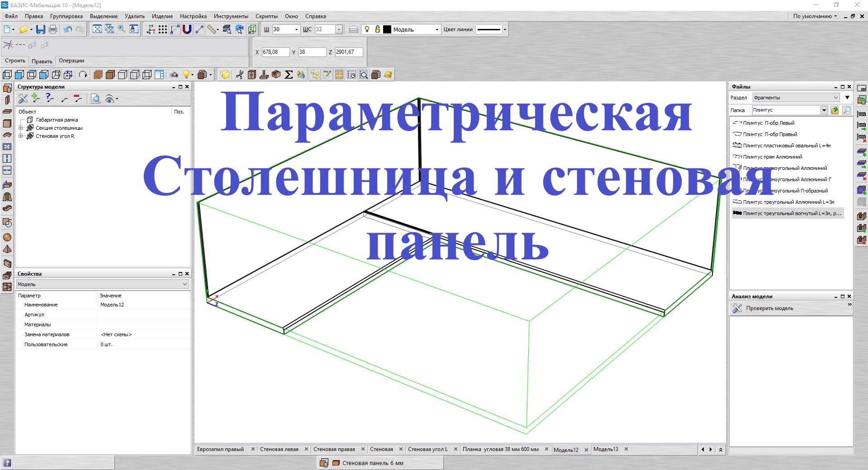Viewport: 868px width, 470px height.
Task: Click the curved panel tool icon
Action: 7,135
